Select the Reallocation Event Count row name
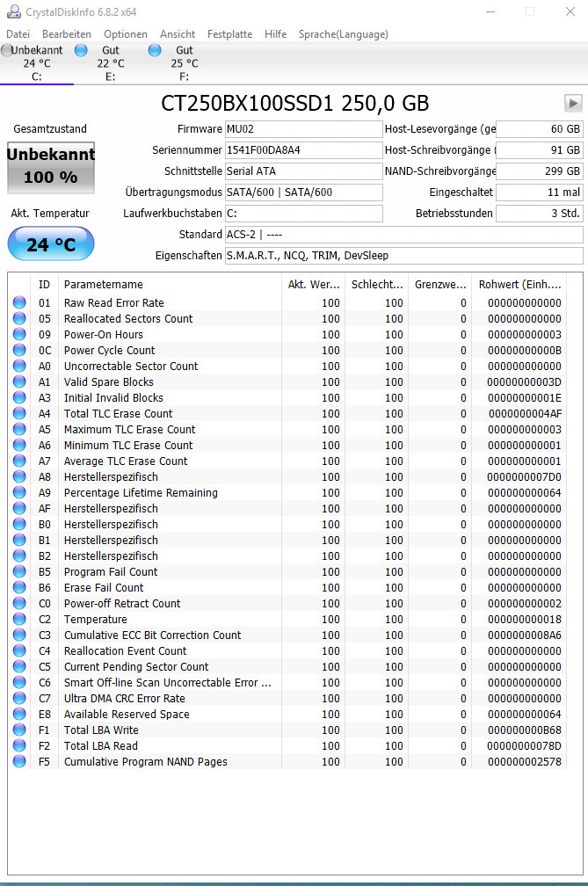 pos(126,651)
